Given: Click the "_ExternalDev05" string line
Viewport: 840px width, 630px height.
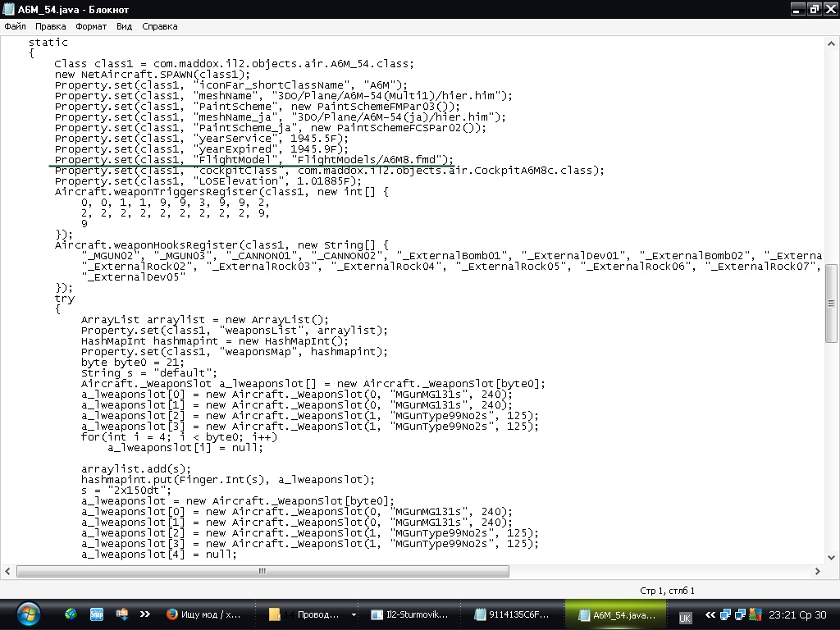Looking at the screenshot, I should pyautogui.click(x=134, y=277).
